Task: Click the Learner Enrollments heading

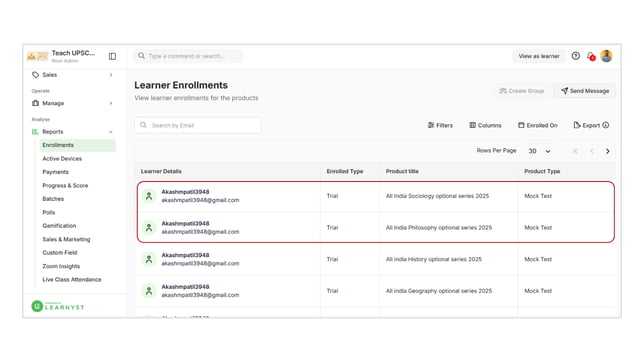Action: click(x=181, y=85)
